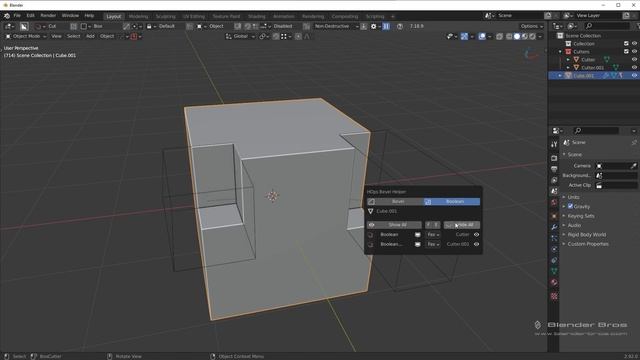Open the Particles properties tab icon
640x360 pixels.
pos(554,238)
